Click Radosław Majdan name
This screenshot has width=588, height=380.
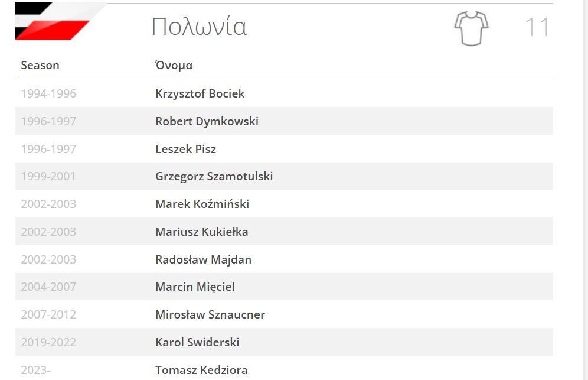(203, 259)
